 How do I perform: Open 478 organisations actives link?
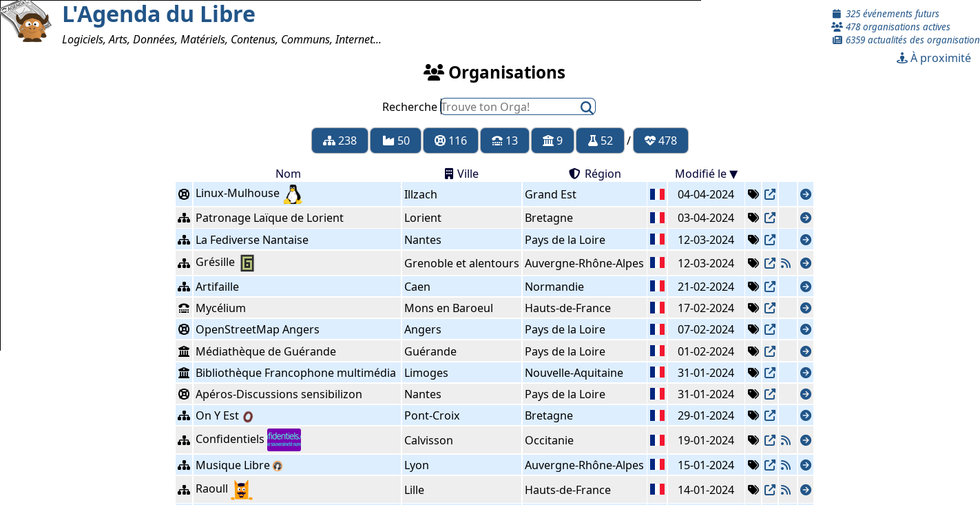pos(891,27)
